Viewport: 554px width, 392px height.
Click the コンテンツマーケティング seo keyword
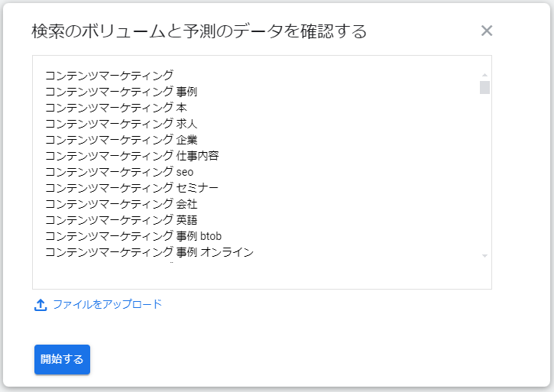point(119,171)
